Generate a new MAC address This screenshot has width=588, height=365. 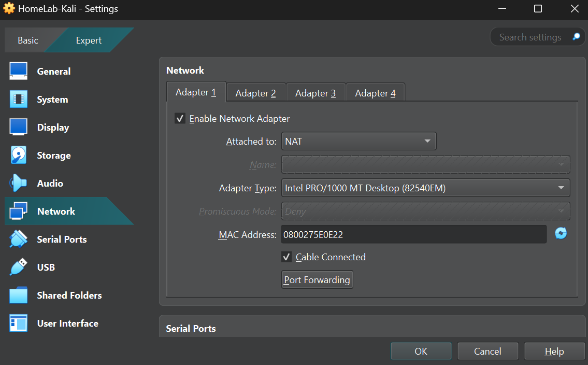(561, 234)
